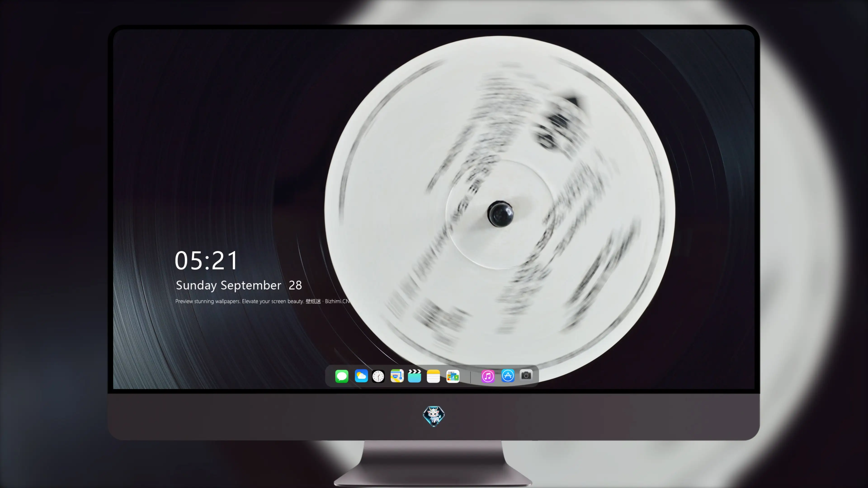Open the photo collage app in the dock
This screenshot has height=488, width=868.
pyautogui.click(x=453, y=376)
